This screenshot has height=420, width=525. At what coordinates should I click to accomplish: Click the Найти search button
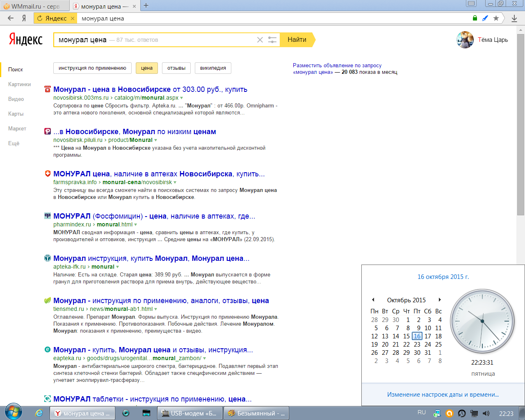coord(297,40)
